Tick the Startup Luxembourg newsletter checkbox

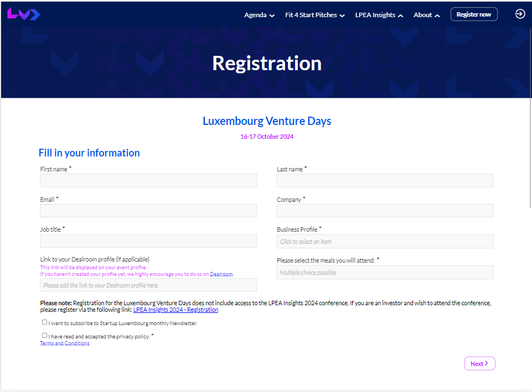point(44,322)
